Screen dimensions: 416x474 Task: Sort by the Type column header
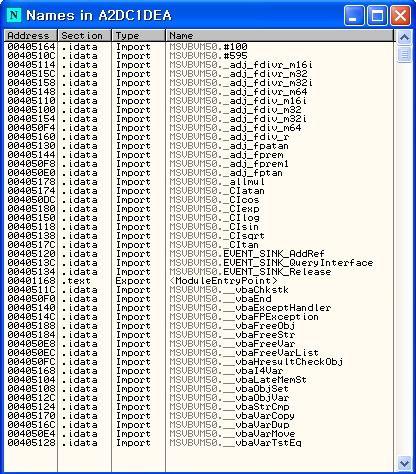[139, 36]
